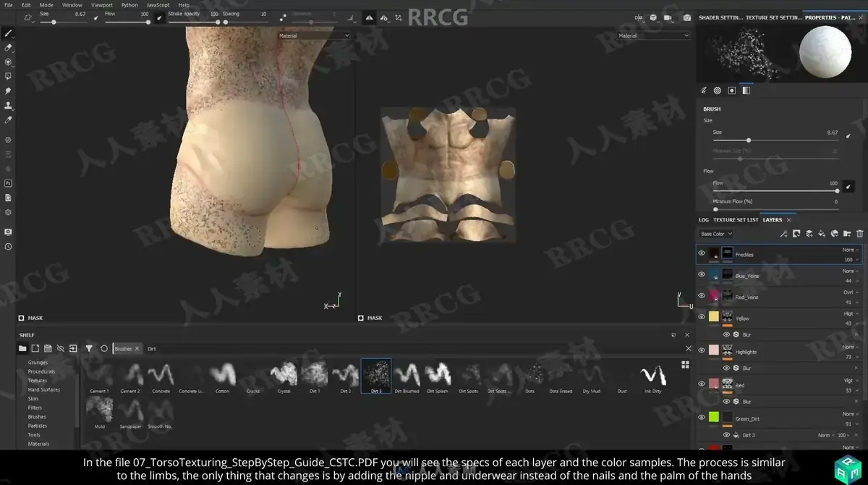Toggle the symmetry icon in top toolbar
The width and height of the screenshot is (868, 485).
click(x=368, y=17)
